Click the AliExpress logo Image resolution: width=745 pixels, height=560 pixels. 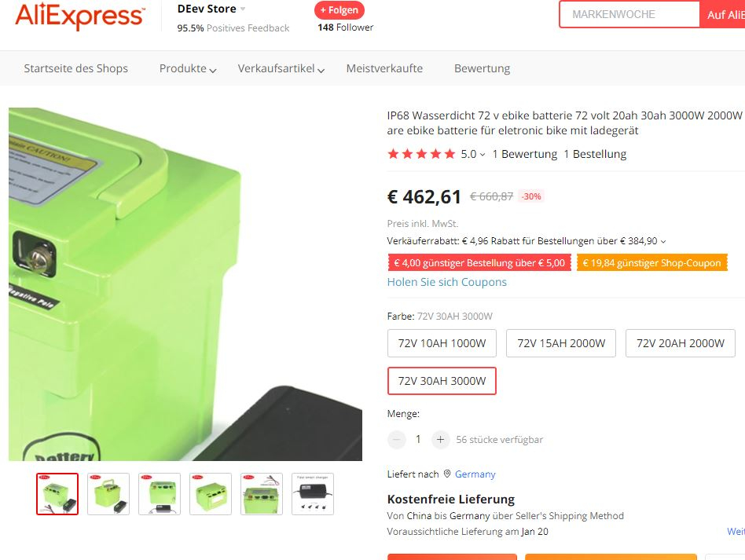[80, 16]
